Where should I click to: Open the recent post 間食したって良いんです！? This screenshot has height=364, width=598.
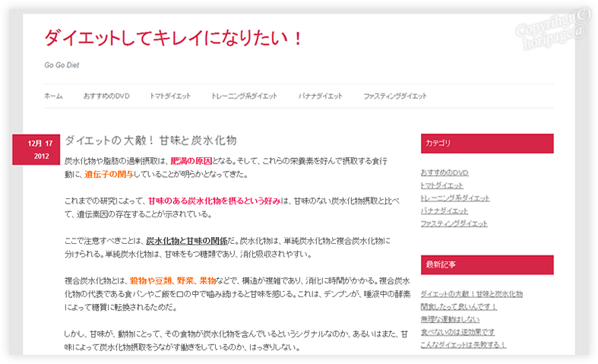pos(458,306)
